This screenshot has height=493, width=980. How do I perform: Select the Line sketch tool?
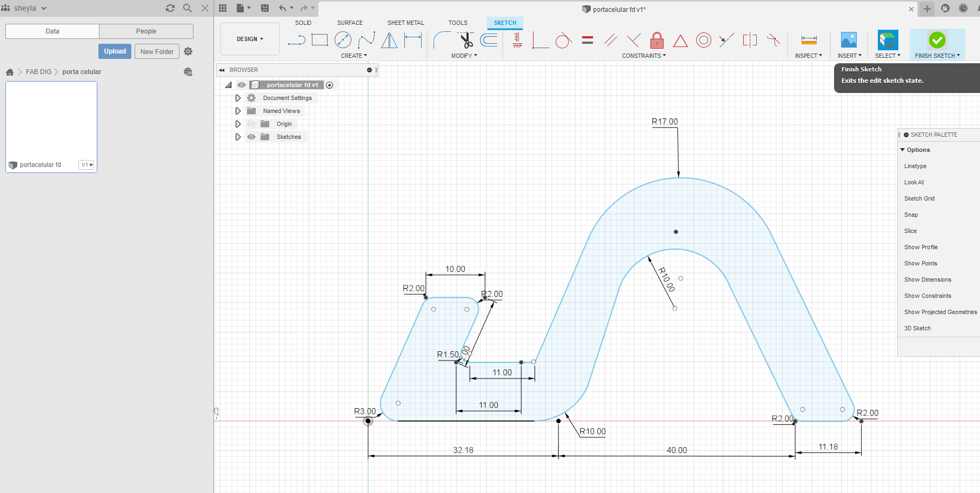pyautogui.click(x=296, y=40)
